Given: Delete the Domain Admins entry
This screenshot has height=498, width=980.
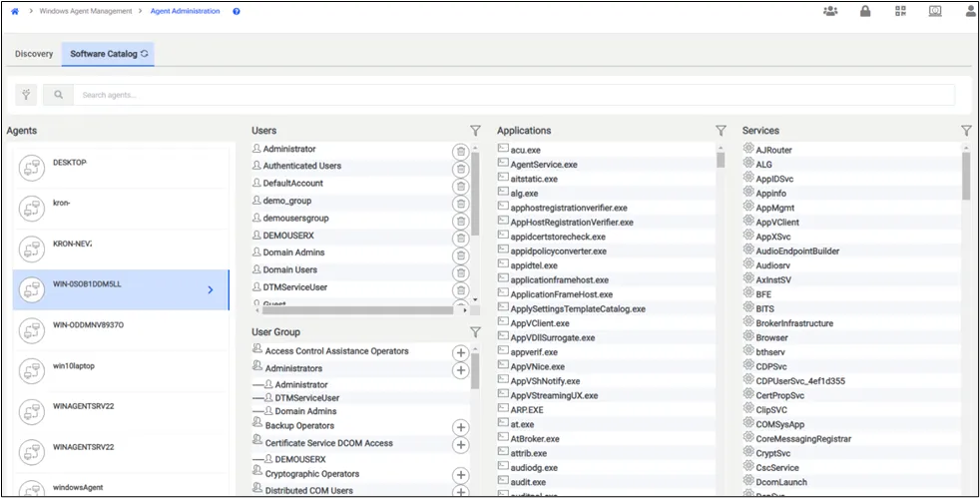Looking at the screenshot, I should tap(460, 254).
